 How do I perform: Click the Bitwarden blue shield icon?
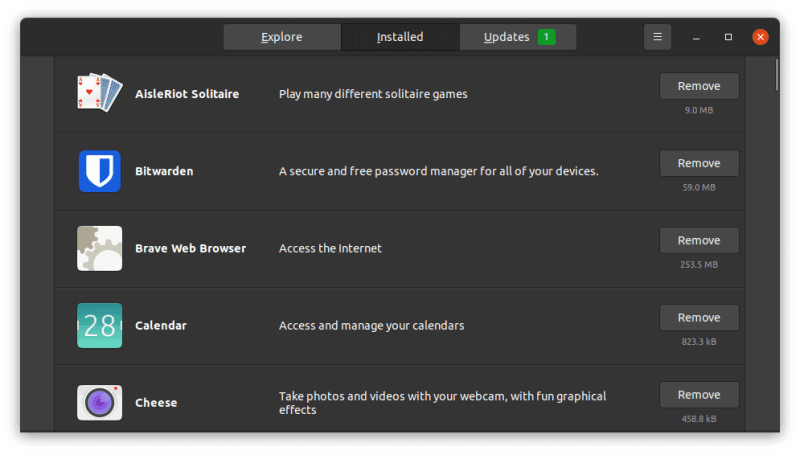(x=99, y=171)
